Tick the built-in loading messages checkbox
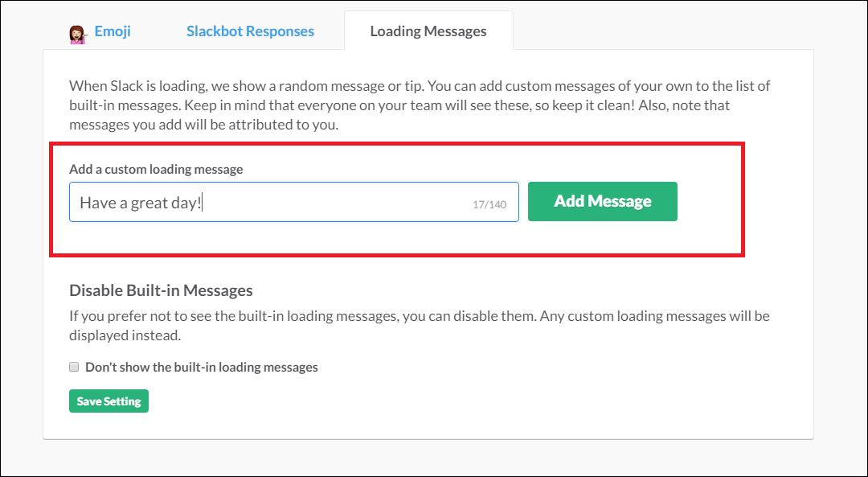The height and width of the screenshot is (477, 868). (74, 367)
